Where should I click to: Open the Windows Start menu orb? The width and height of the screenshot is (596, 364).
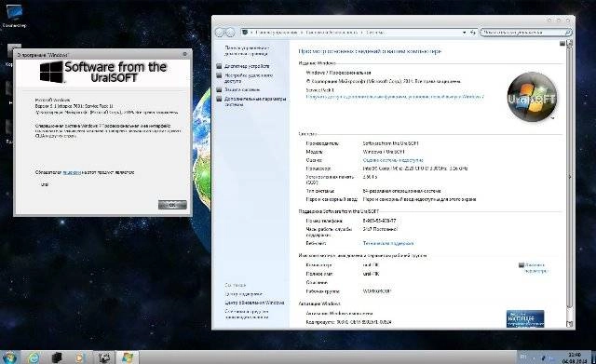[x=9, y=357]
